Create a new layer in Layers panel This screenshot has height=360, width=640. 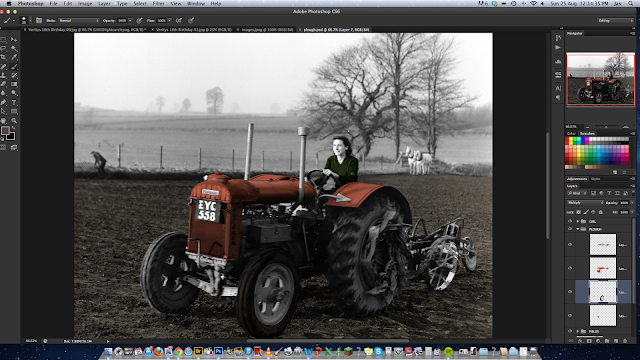(616, 341)
